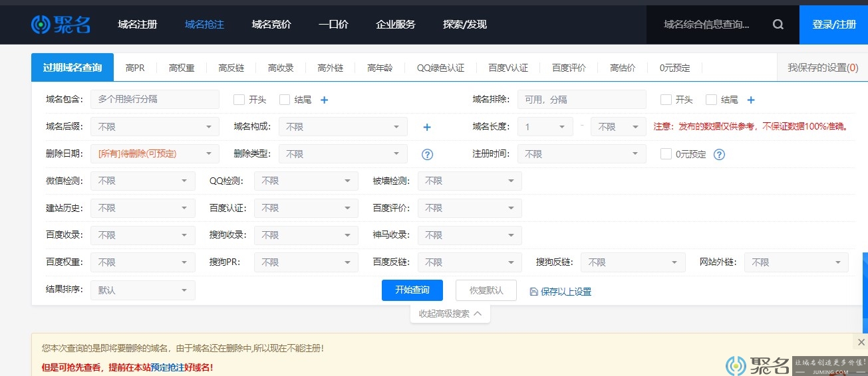Open the 百度认证 dropdown

point(306,208)
